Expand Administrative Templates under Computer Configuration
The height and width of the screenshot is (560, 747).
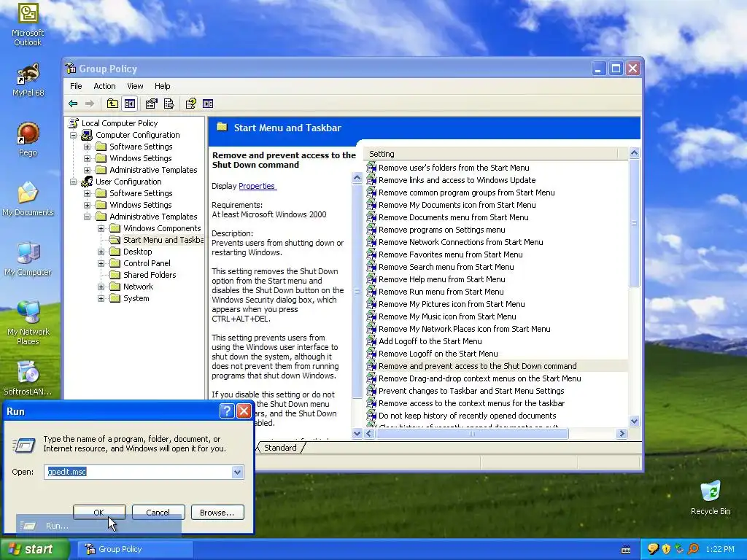point(88,170)
